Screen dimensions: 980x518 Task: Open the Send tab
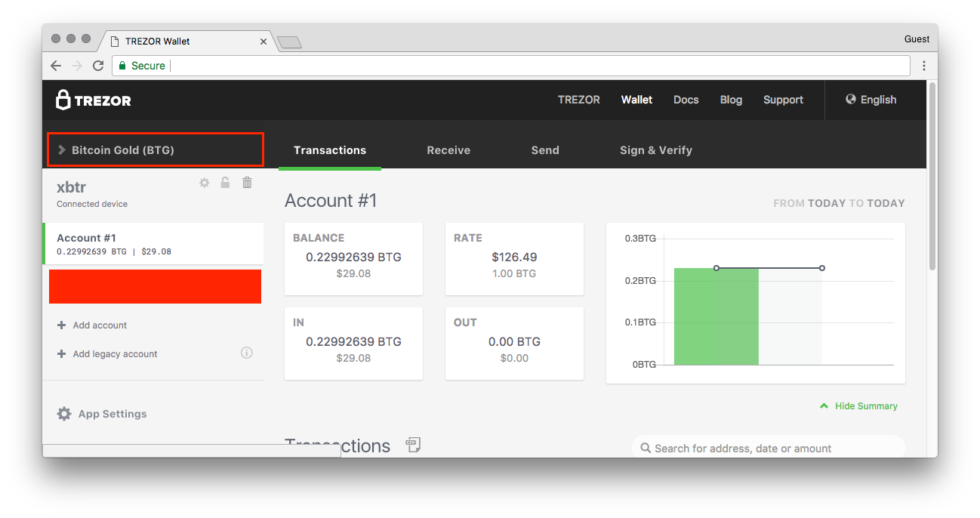[x=545, y=150]
